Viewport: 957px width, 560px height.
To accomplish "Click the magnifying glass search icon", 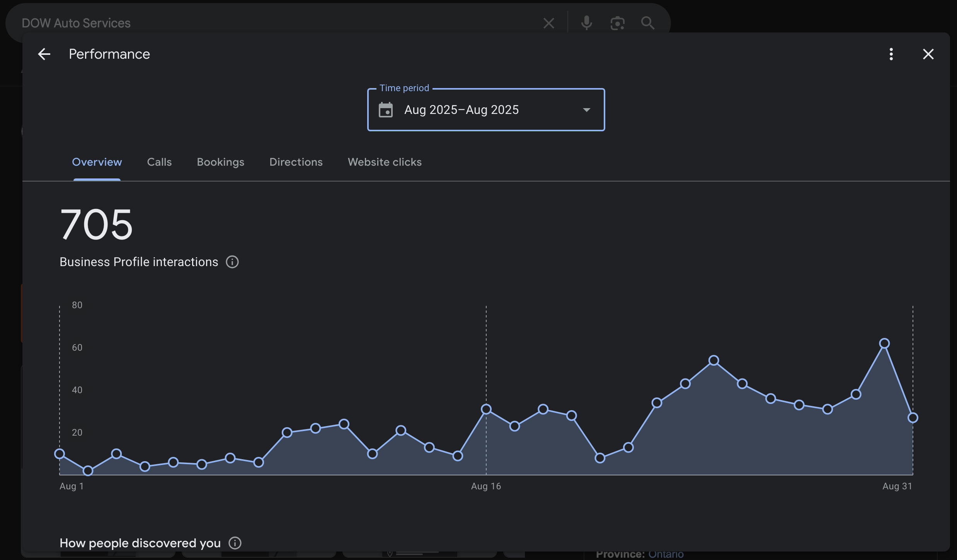I will pyautogui.click(x=647, y=23).
